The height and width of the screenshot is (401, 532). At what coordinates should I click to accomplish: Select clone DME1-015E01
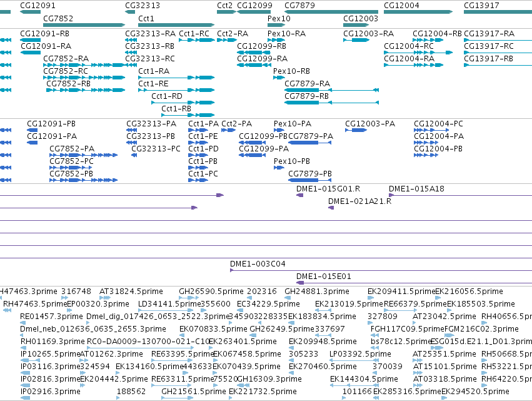pos(414,283)
